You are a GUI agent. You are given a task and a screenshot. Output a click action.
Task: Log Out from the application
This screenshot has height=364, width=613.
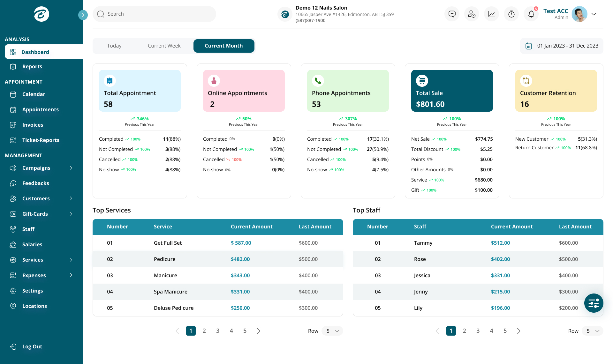coord(32,346)
